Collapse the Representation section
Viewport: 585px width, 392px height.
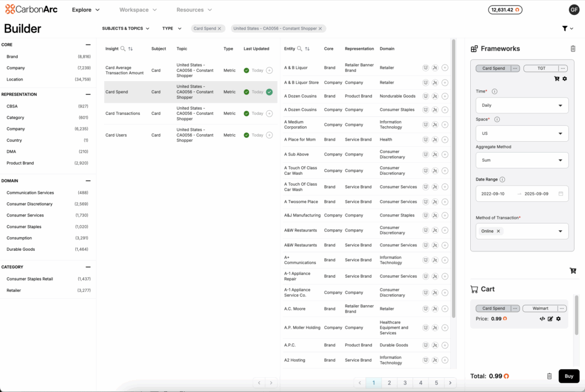(x=88, y=94)
